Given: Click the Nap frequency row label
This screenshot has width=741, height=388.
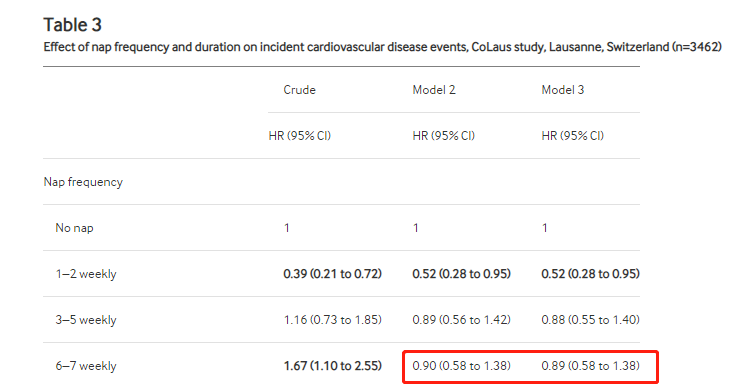Looking at the screenshot, I should click(x=83, y=182).
